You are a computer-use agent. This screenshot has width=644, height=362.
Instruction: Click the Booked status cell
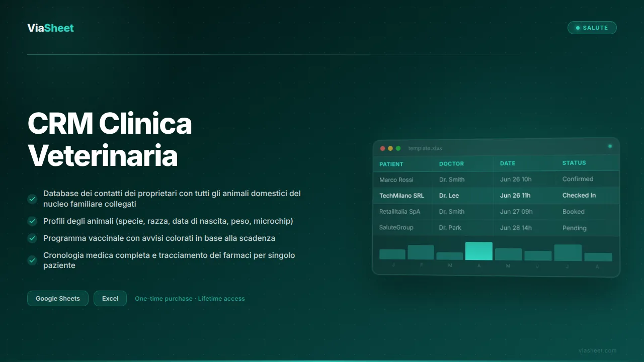pyautogui.click(x=574, y=212)
